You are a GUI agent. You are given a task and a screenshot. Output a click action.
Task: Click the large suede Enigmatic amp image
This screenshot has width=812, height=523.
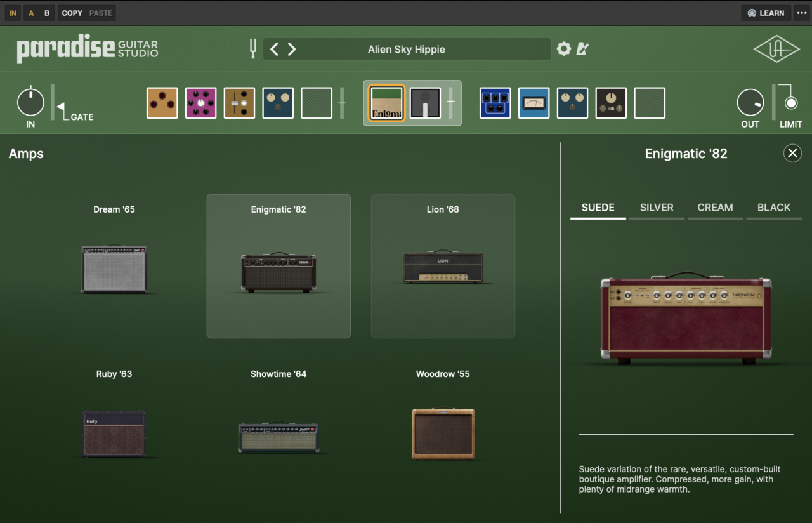click(686, 318)
